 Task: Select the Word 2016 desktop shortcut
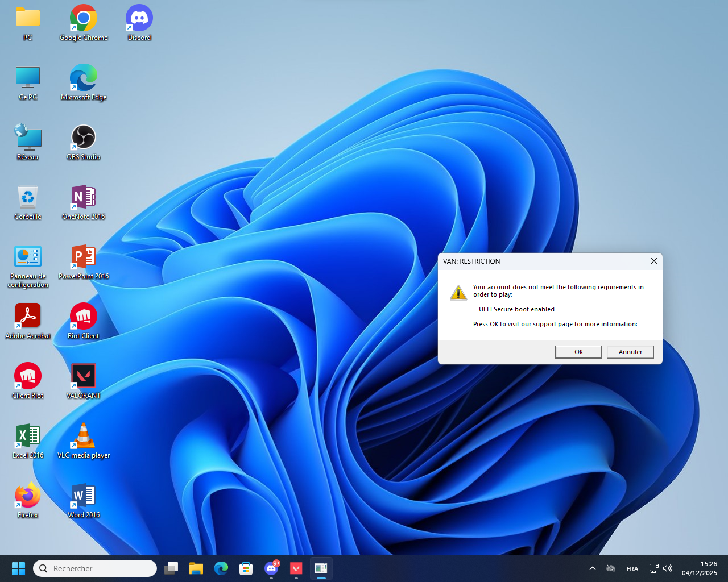84,501
